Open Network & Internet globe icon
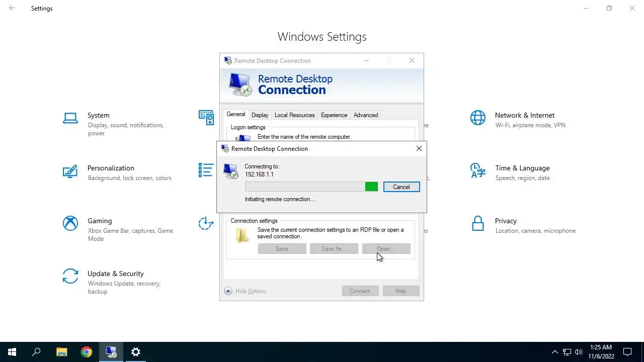 pyautogui.click(x=478, y=118)
